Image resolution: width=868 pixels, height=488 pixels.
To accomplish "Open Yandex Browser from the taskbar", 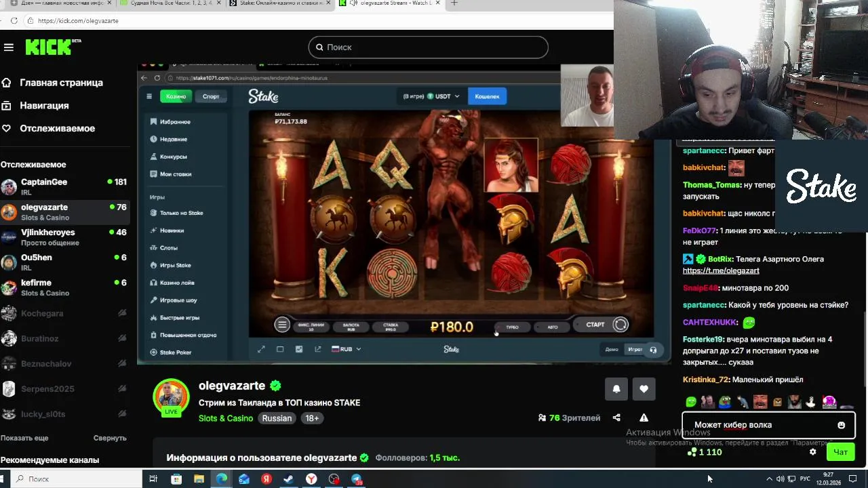I will click(x=311, y=479).
